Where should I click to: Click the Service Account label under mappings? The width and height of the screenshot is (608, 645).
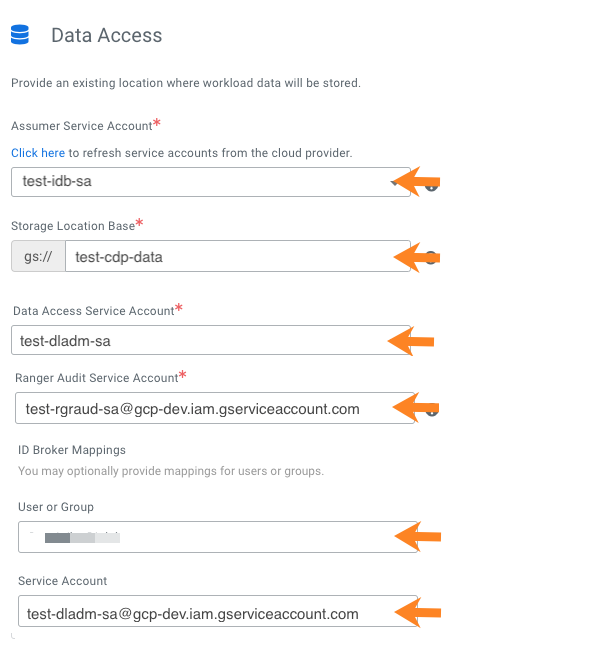62,581
